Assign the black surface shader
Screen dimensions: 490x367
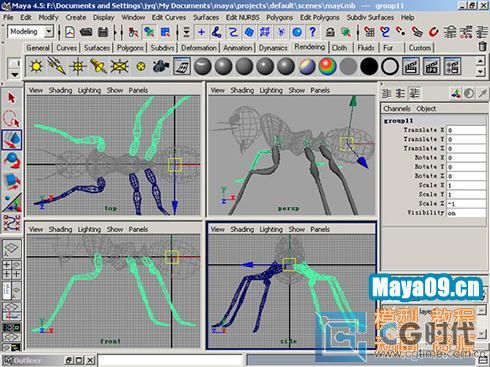tap(369, 66)
